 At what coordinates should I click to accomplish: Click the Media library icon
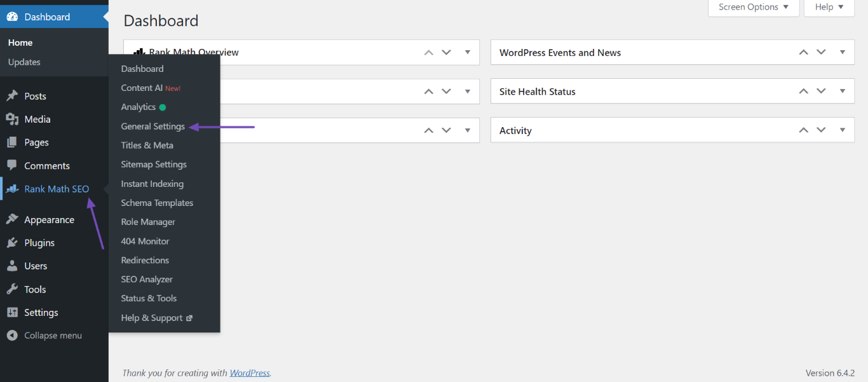click(x=12, y=119)
